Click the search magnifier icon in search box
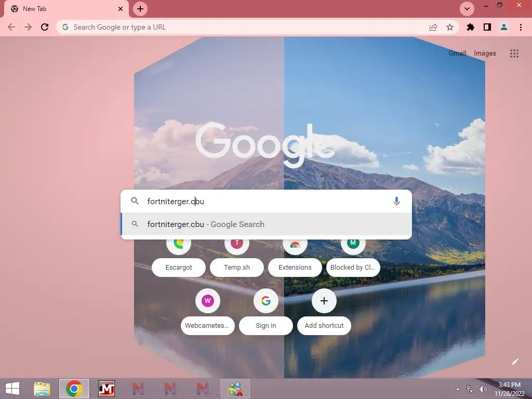This screenshot has width=532, height=399. click(135, 201)
